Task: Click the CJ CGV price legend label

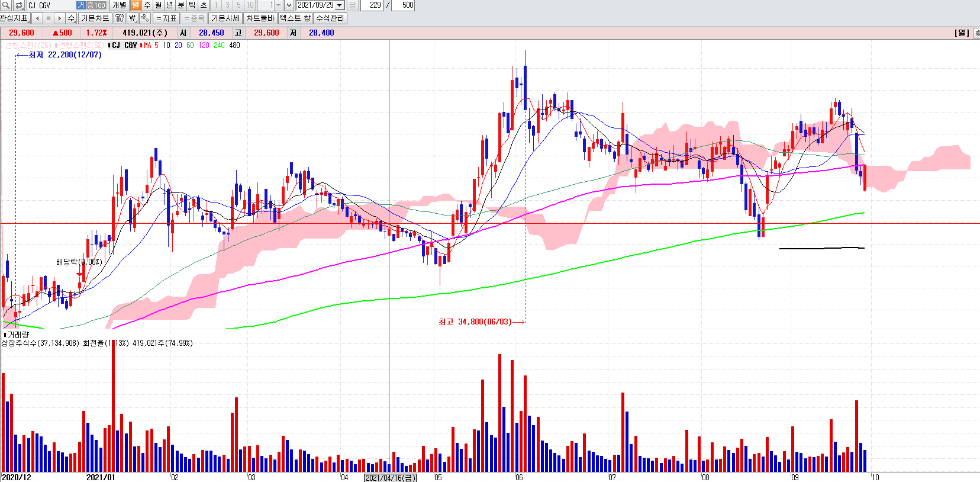Action: coord(124,45)
